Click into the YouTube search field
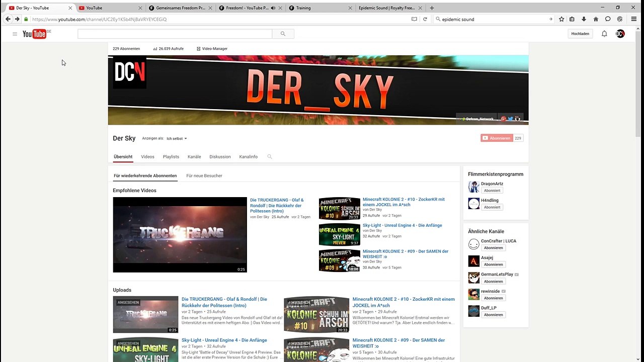Image resolution: width=644 pixels, height=362 pixels. coord(175,34)
